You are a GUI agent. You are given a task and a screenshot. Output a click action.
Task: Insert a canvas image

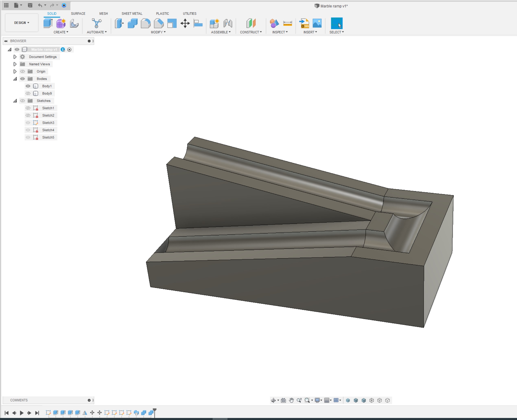[x=317, y=23]
